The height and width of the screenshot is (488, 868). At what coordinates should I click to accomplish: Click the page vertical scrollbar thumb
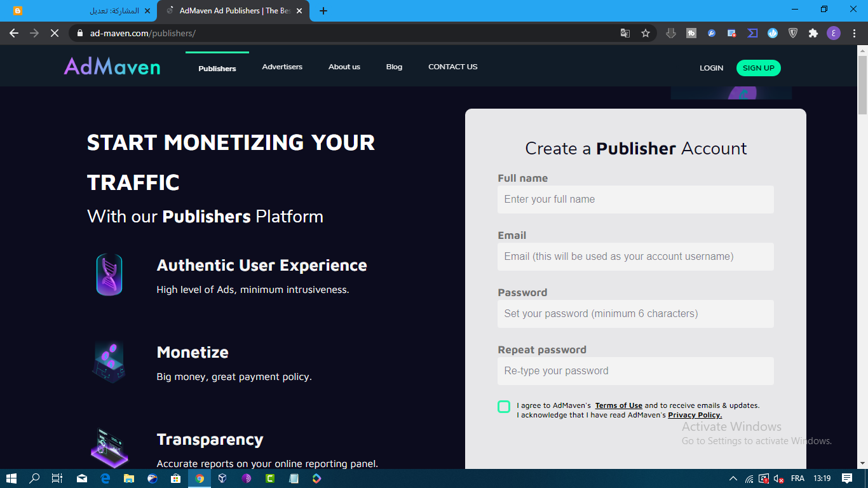click(862, 85)
